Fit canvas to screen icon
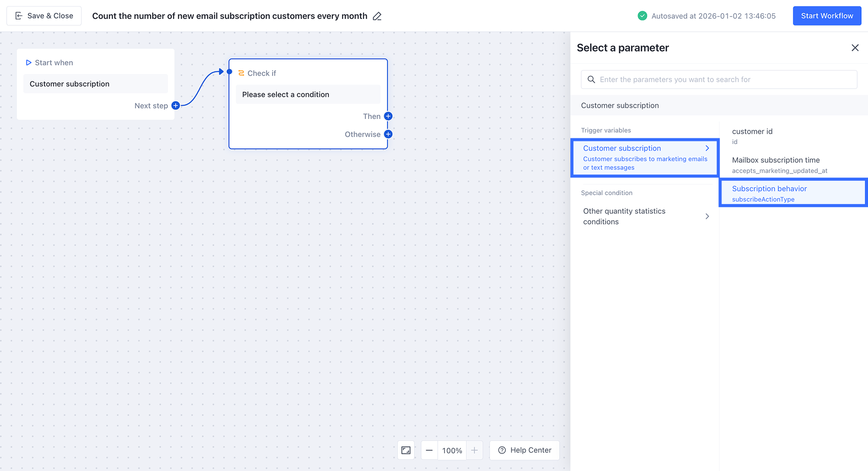The image size is (868, 471). [406, 450]
